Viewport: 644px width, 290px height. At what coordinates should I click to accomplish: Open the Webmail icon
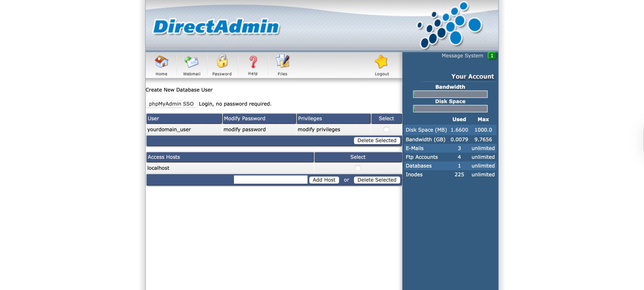[191, 62]
